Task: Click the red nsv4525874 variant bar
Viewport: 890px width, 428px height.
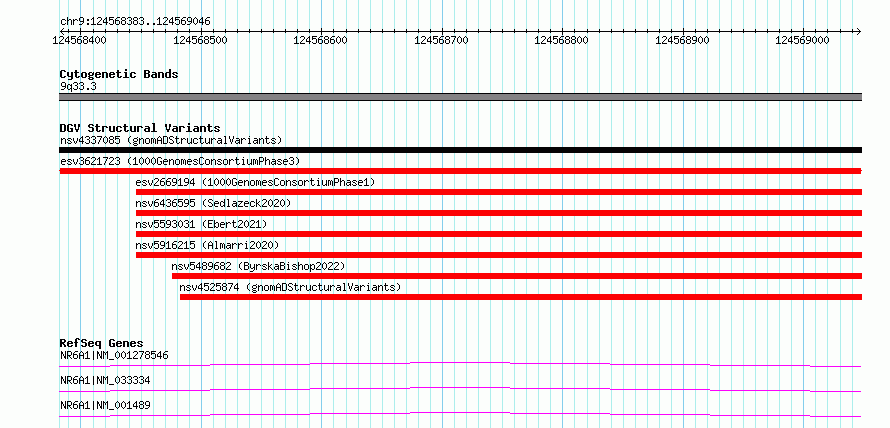Action: [x=521, y=297]
